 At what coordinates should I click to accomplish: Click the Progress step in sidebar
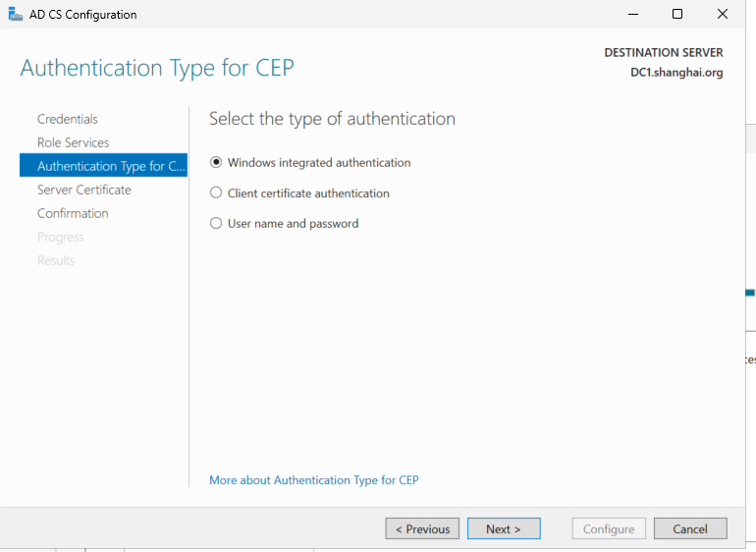61,237
